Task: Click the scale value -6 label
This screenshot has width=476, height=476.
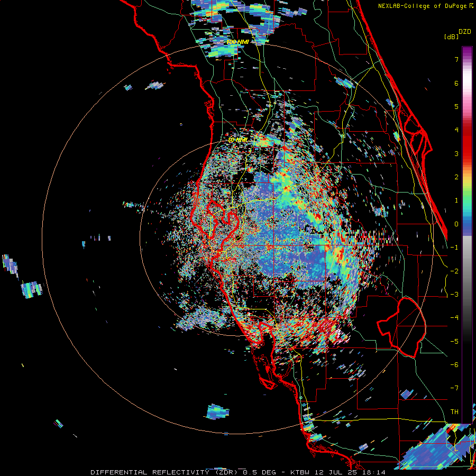Action: point(454,365)
